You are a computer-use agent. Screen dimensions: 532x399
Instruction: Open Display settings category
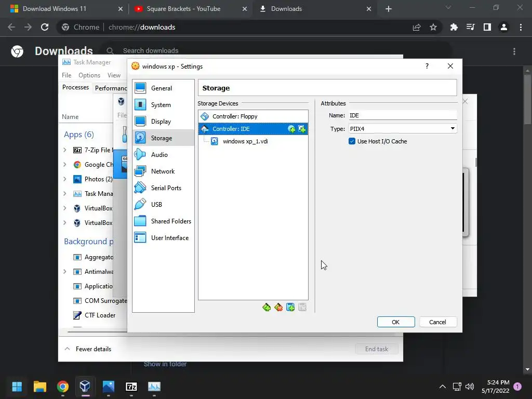tap(163, 122)
